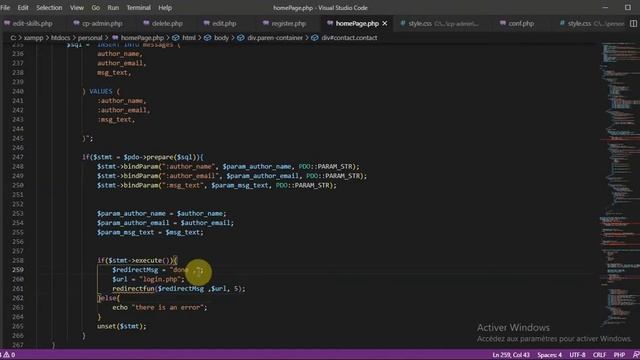Switch to the conf.php tab
Screen dimensions: 640x360
(521, 24)
